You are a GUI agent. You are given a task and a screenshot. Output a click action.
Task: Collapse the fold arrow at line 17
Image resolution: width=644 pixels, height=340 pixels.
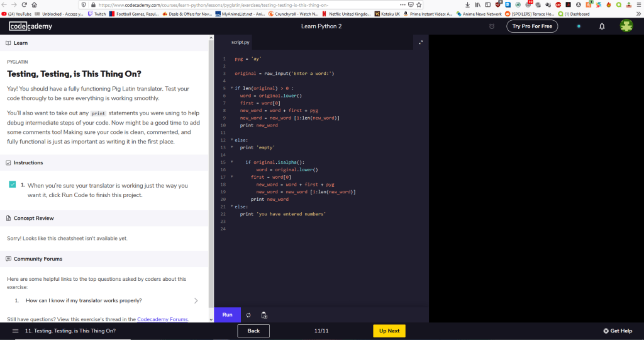pyautogui.click(x=231, y=177)
